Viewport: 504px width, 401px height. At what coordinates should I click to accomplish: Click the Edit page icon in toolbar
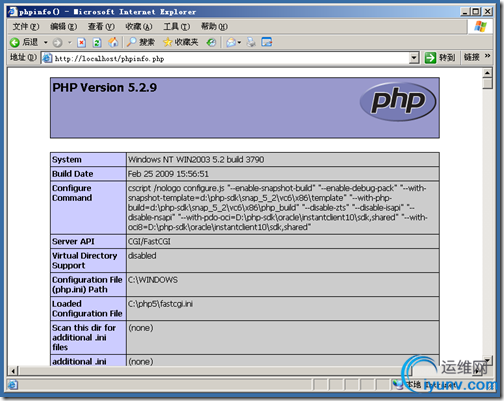point(267,42)
